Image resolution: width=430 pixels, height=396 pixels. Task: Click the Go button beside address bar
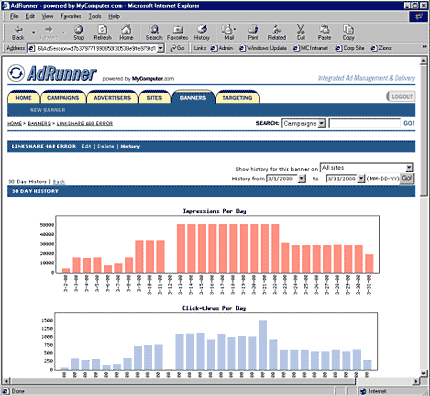[177, 48]
